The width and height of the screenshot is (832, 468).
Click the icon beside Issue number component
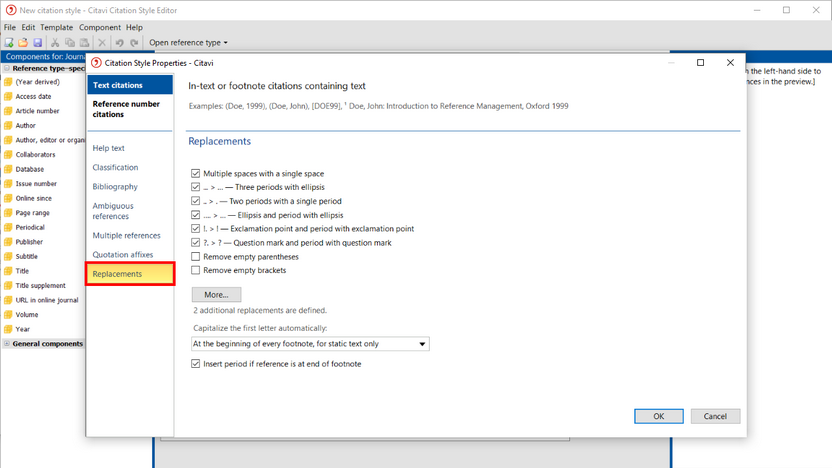pos(8,184)
